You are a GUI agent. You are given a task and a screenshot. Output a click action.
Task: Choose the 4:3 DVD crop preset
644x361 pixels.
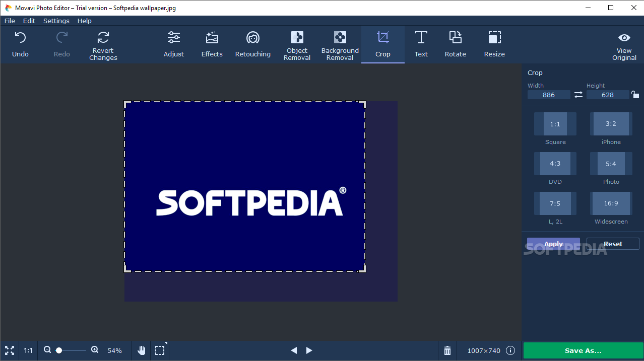555,164
